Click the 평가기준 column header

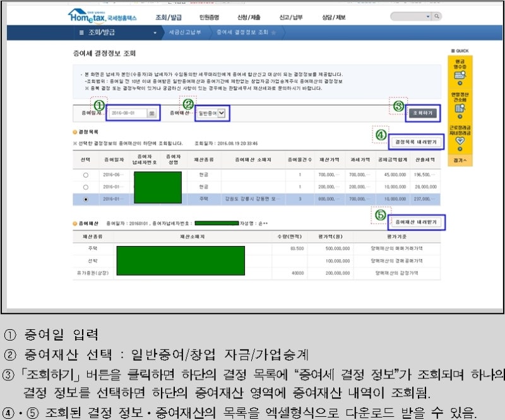(x=397, y=236)
